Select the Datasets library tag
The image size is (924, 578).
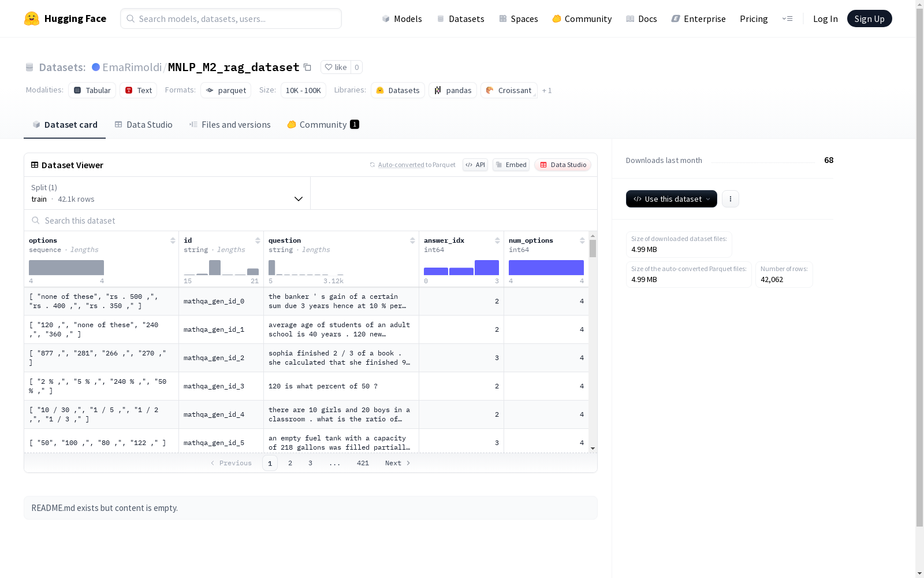[x=398, y=90]
